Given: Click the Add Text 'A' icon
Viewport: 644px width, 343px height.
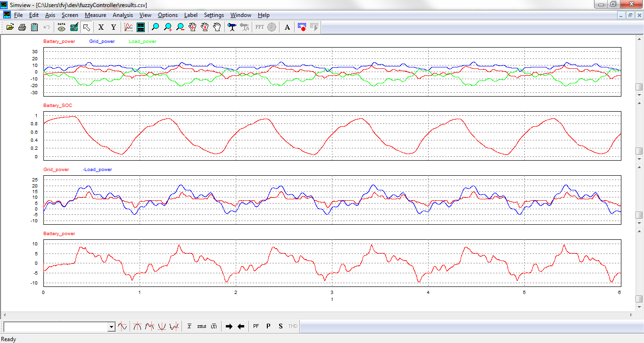Looking at the screenshot, I should pyautogui.click(x=287, y=27).
